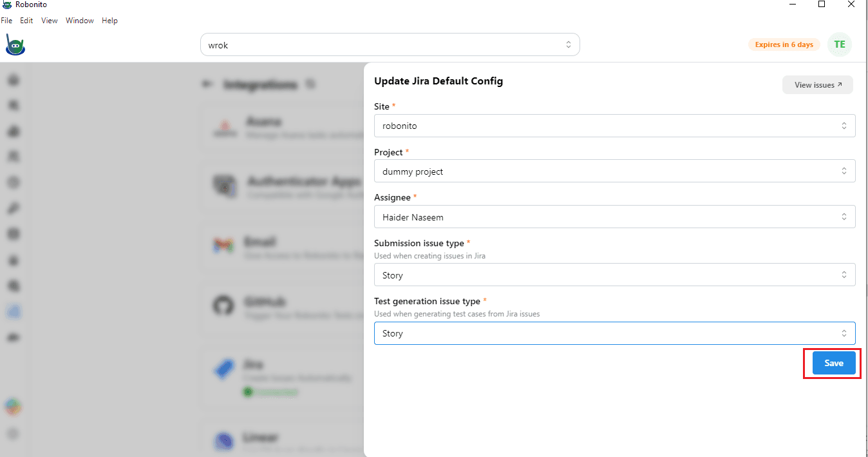Click the Asana integration title
The image size is (868, 457).
pyautogui.click(x=264, y=121)
